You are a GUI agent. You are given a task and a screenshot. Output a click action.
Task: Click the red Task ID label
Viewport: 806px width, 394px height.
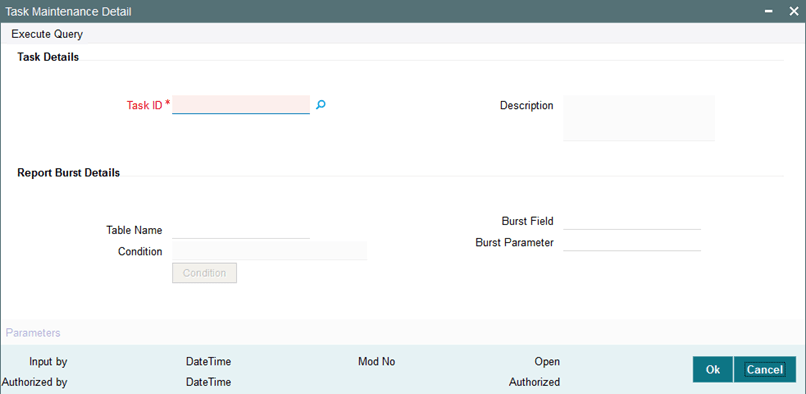144,105
